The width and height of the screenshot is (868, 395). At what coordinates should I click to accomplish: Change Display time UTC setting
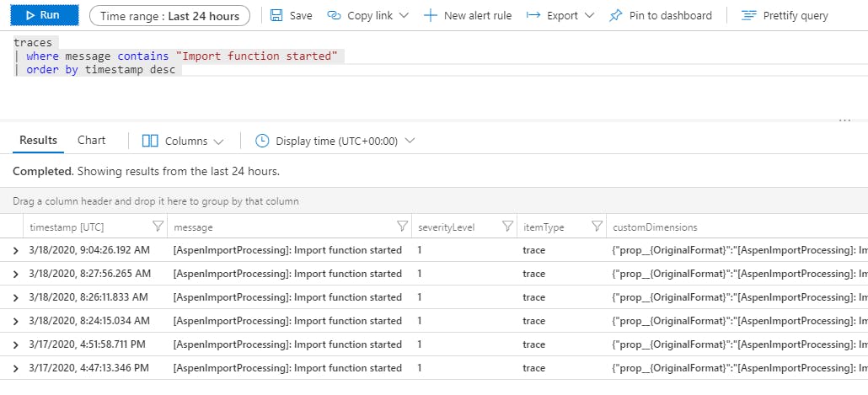coord(335,141)
